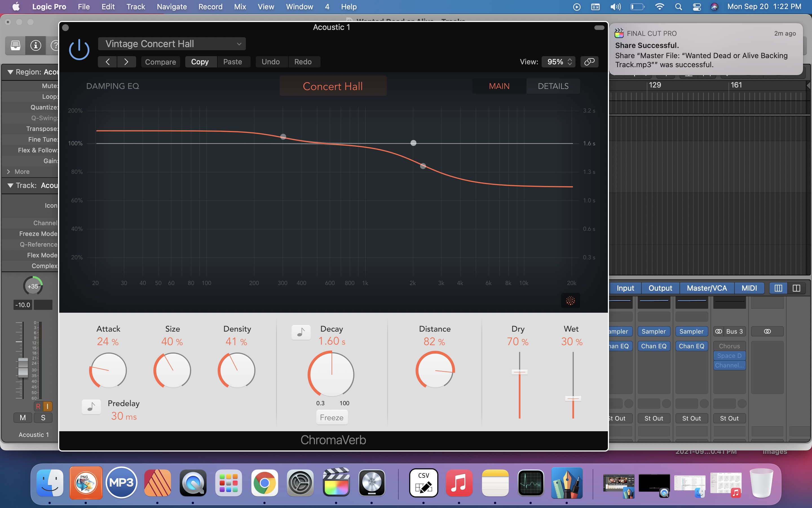Click the Copy button
Viewport: 812px width, 508px height.
[200, 62]
